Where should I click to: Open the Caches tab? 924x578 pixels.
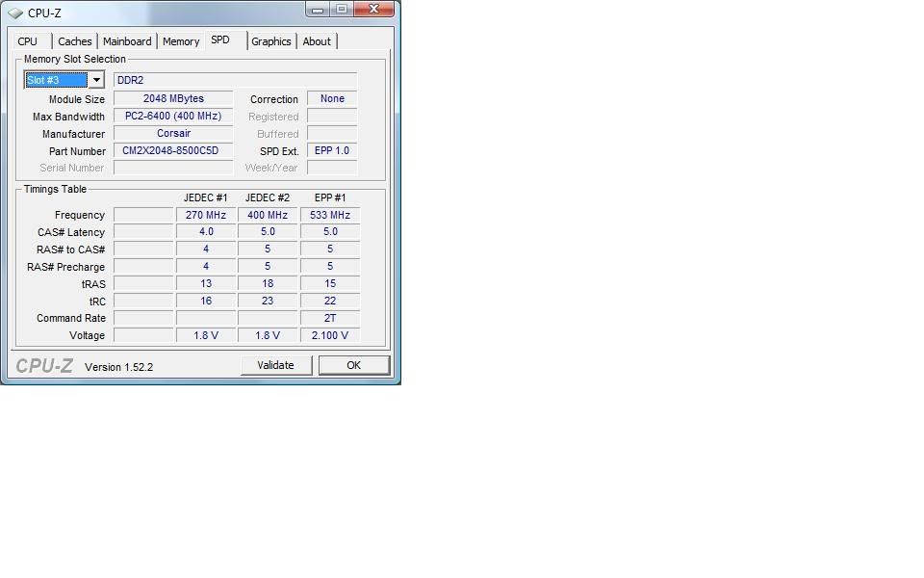[x=75, y=41]
